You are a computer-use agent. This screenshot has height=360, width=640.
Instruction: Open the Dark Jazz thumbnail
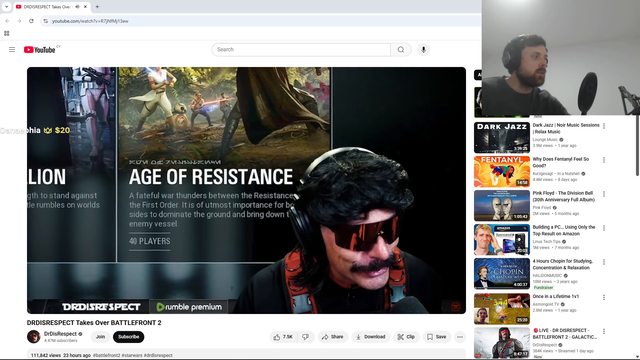[x=502, y=138]
